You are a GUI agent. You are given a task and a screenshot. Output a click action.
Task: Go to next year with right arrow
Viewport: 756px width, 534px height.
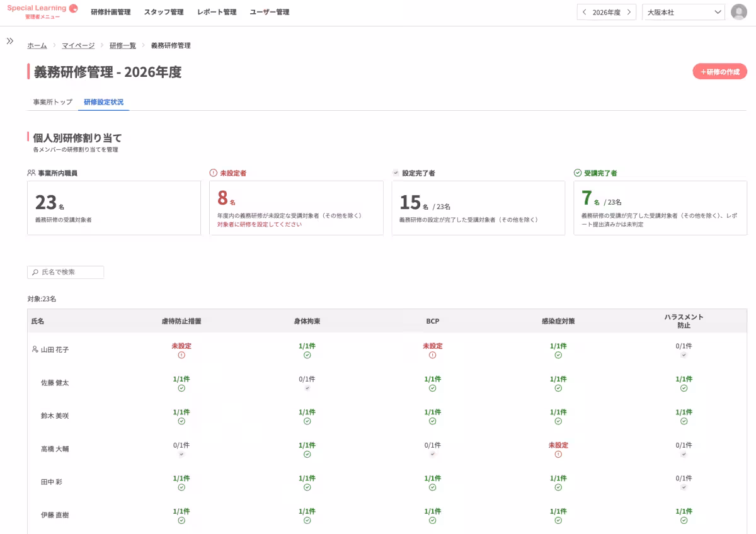pos(628,12)
